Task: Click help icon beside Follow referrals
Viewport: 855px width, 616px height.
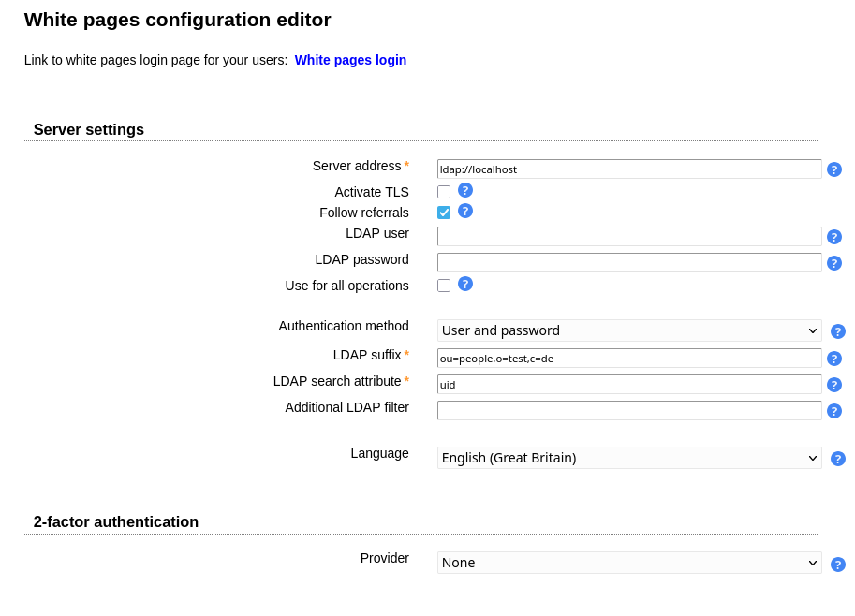Action: (464, 211)
